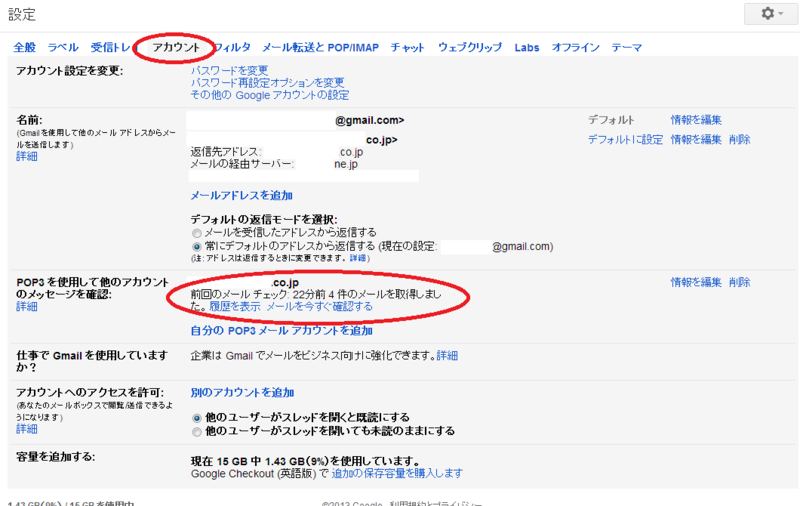The image size is (800, 506).
Task: Select the アカウント tab
Action: (176, 47)
